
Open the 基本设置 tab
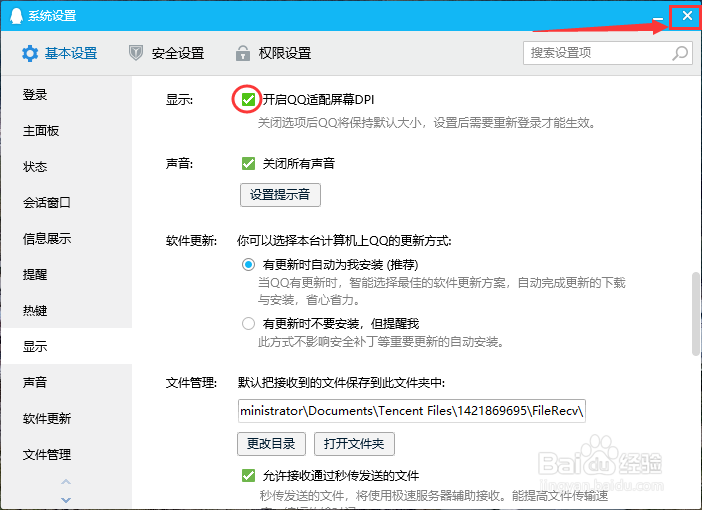(60, 53)
